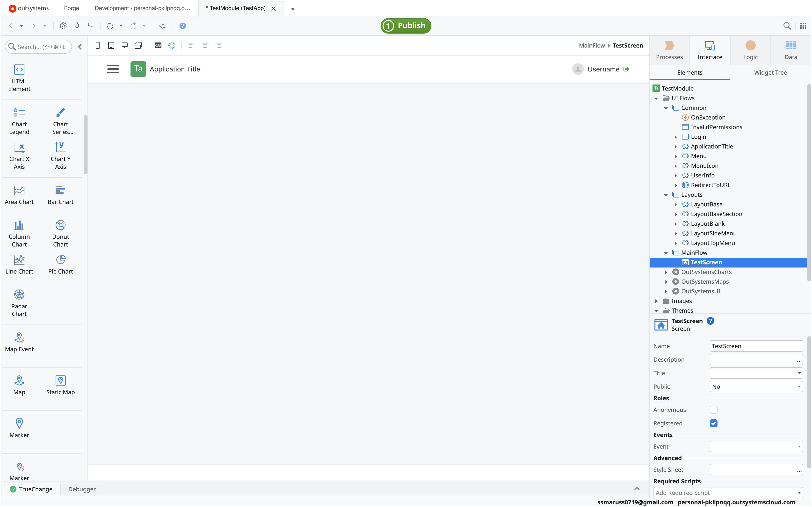Collapse the Common UI flow node
The width and height of the screenshot is (812, 507).
coord(666,108)
